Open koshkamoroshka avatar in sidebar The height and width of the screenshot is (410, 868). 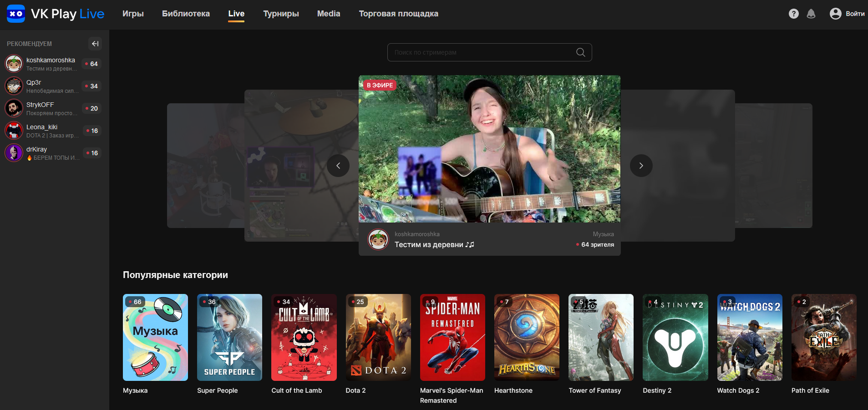pos(14,64)
